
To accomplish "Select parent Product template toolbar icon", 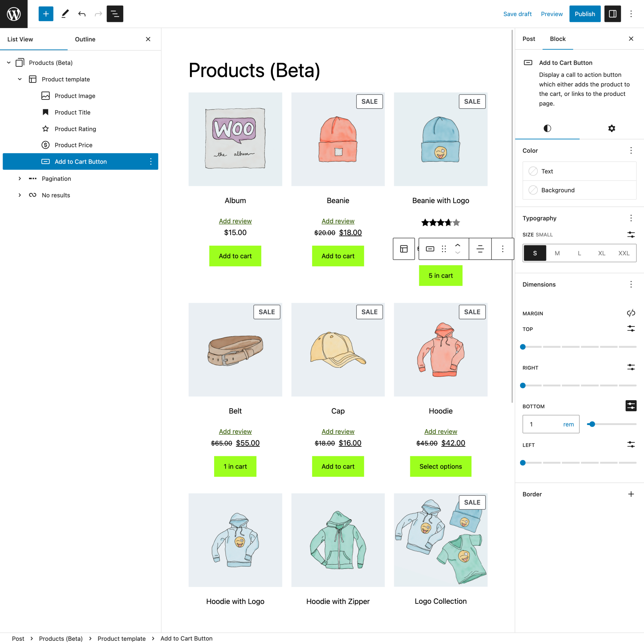I will (x=404, y=249).
